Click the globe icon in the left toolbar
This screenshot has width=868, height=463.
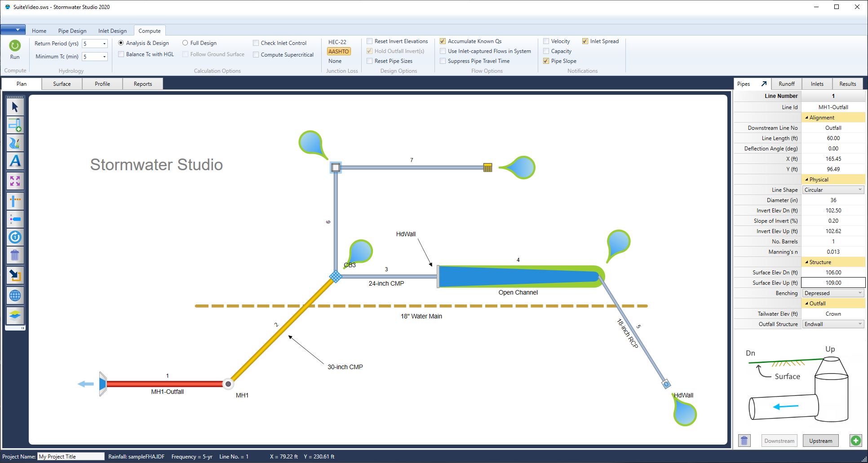(x=15, y=295)
